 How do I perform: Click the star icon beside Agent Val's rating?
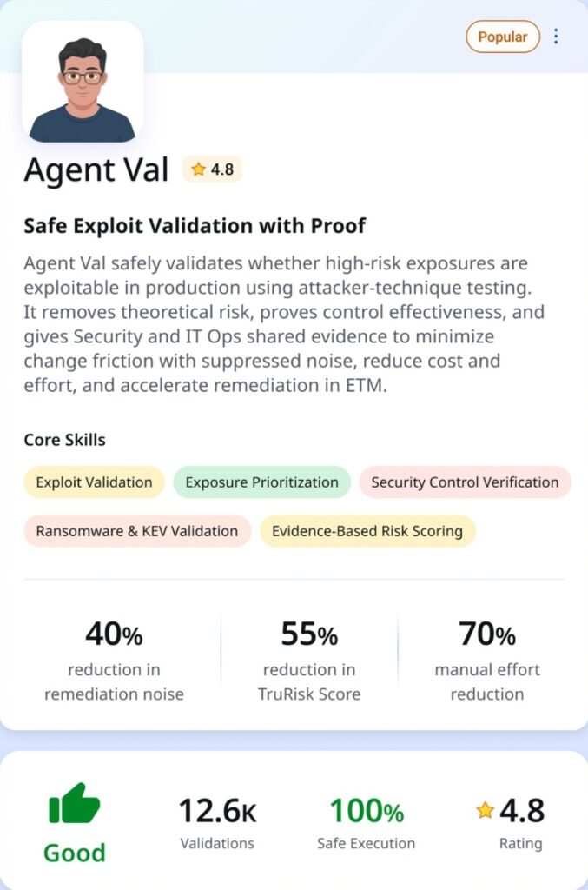(x=198, y=169)
